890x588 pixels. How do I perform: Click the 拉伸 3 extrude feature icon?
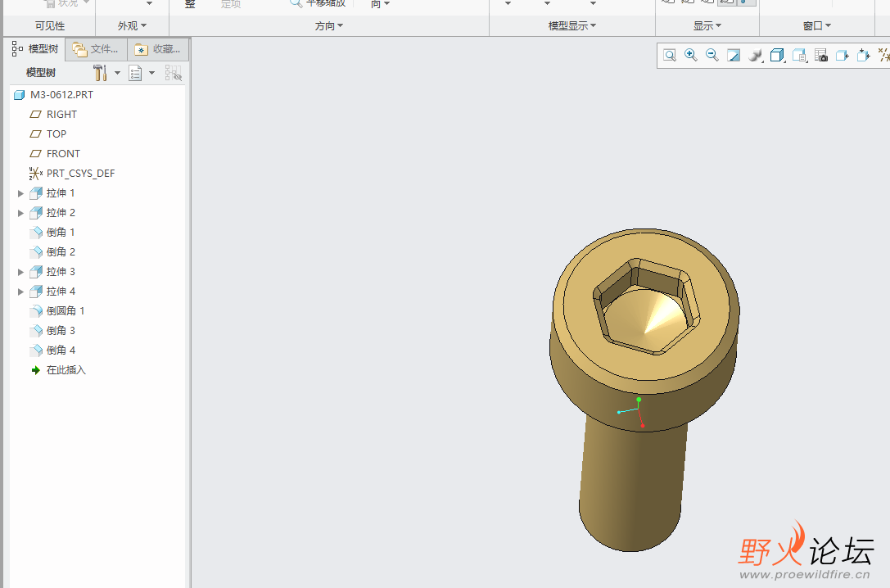[36, 272]
